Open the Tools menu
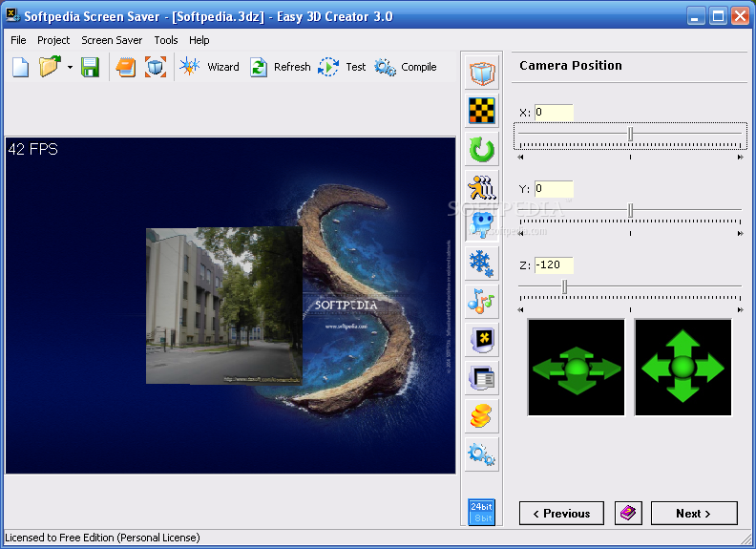Screen dimensions: 756x549 pos(166,40)
